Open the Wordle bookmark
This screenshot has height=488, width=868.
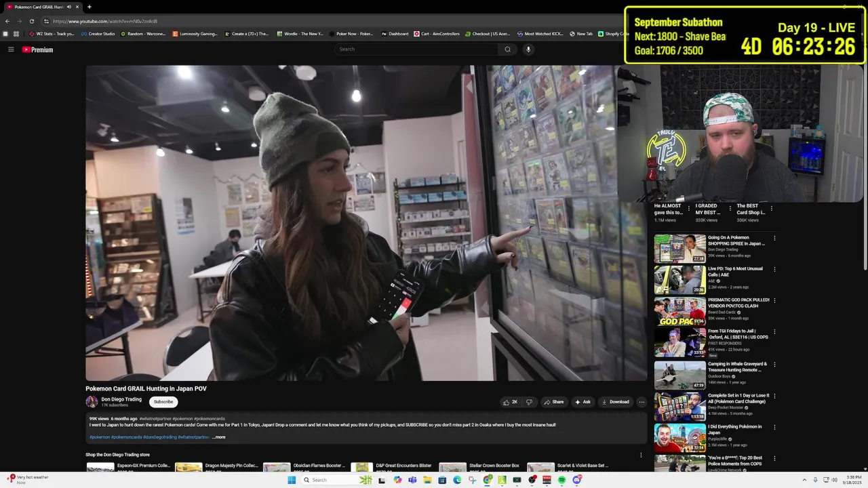click(x=300, y=34)
